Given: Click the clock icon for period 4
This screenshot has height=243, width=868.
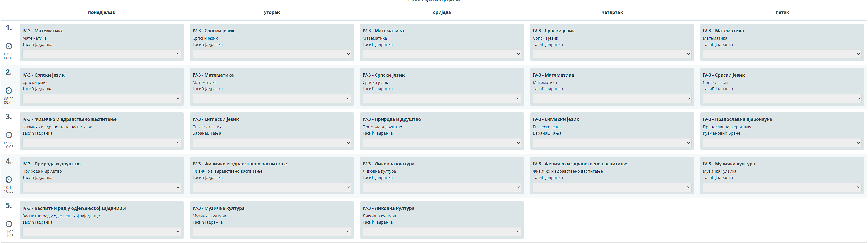Looking at the screenshot, I should pos(9,179).
